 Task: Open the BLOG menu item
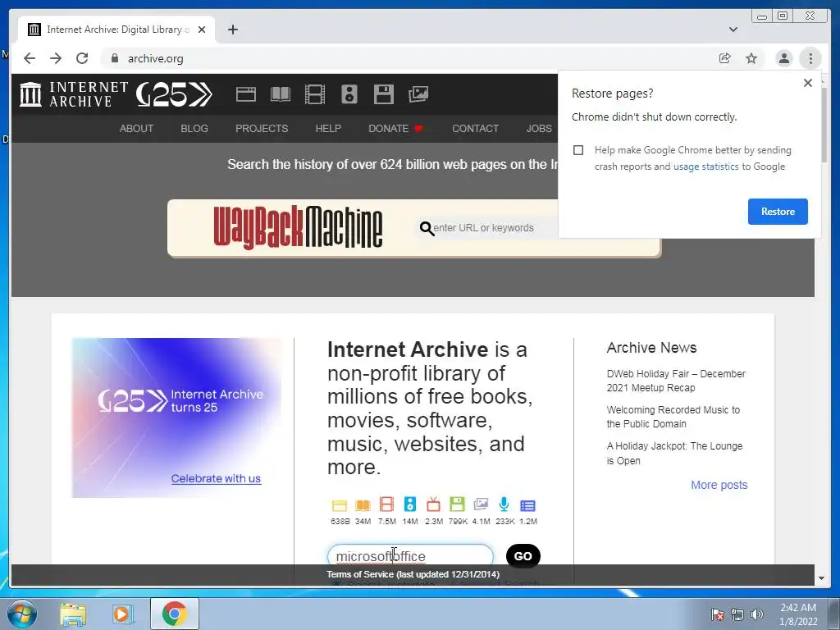(x=194, y=129)
